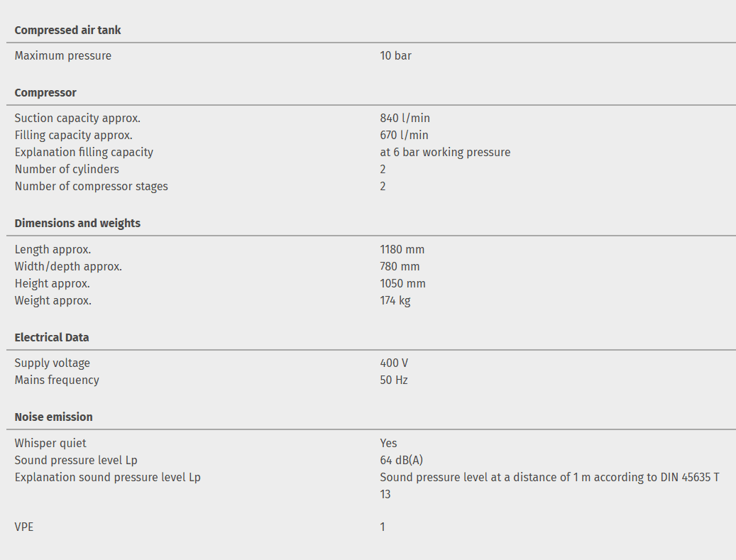Click the 10 bar pressure value
Viewport: 736px width, 560px height.
[x=395, y=55]
